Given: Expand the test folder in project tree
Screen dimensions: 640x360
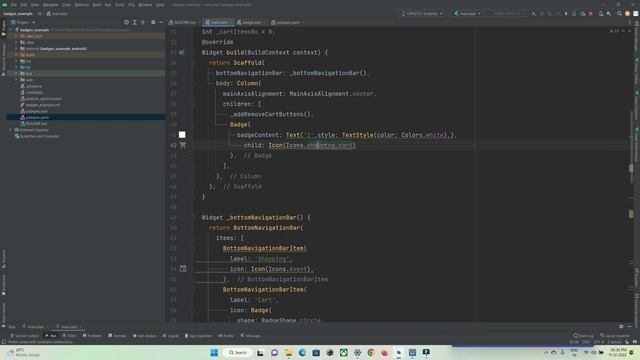Looking at the screenshot, I should coord(16,73).
